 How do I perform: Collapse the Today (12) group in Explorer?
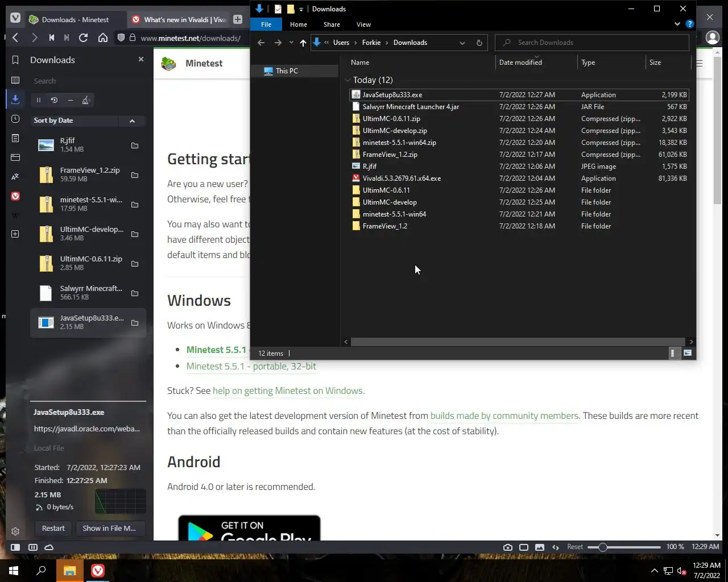coord(348,80)
